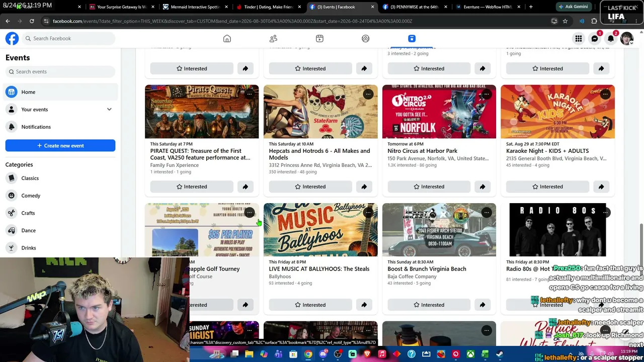Viewport: 644px width, 362px height.
Task: Open the account profile menu
Action: 627,39
